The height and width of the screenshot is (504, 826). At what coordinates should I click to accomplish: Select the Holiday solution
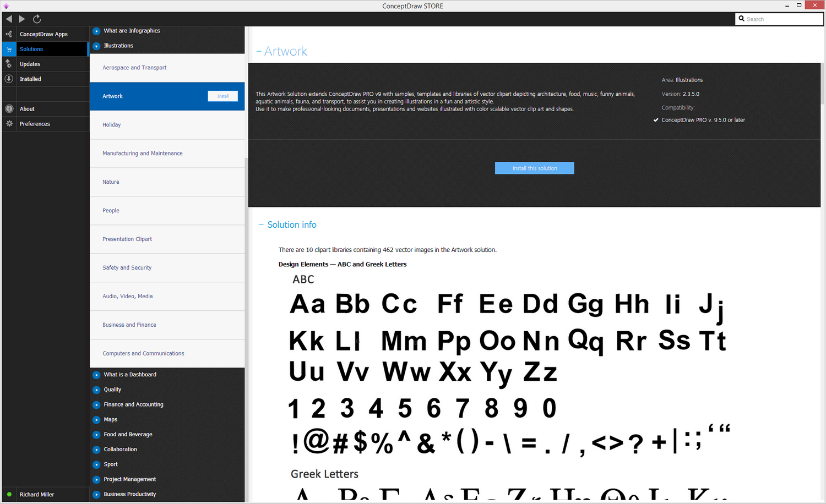pos(167,125)
